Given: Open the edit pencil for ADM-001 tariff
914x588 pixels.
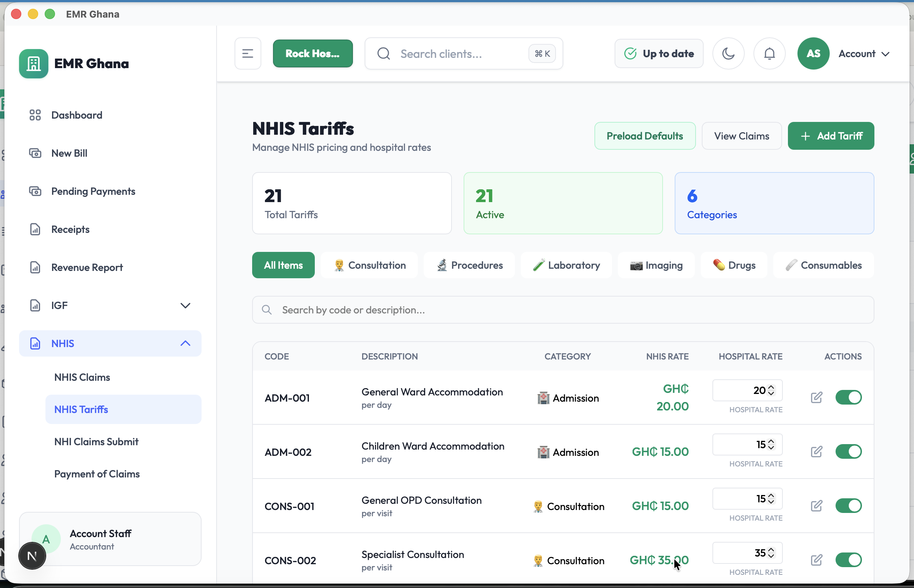Looking at the screenshot, I should [817, 397].
